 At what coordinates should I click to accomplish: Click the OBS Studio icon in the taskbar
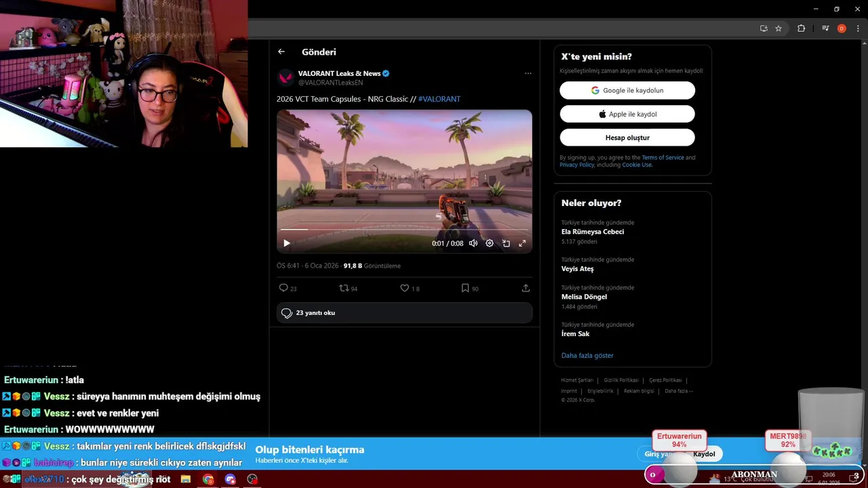pos(252,479)
